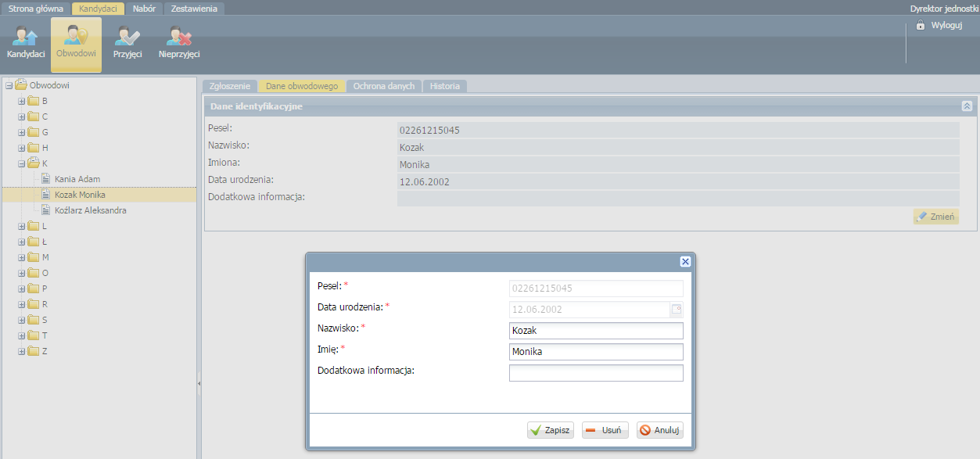Click the Pesel field in dialog
This screenshot has height=459, width=980.
pos(596,289)
